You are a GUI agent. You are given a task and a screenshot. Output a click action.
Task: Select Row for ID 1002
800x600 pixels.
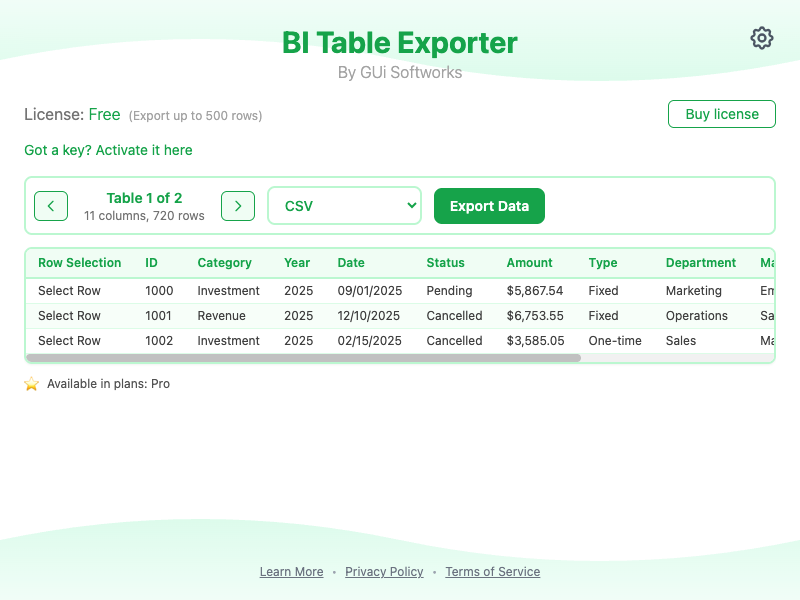pyautogui.click(x=69, y=341)
